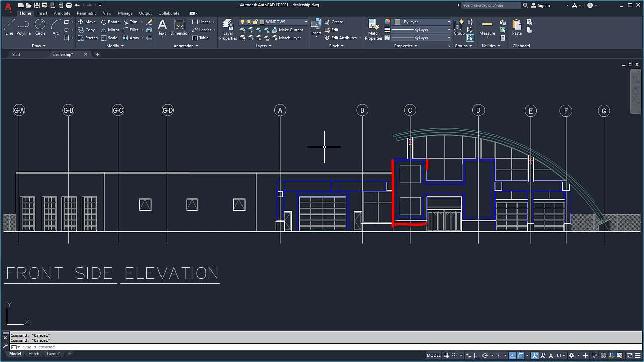Toggle polar tracking in the status bar
This screenshot has width=644, height=362.
click(x=485, y=355)
